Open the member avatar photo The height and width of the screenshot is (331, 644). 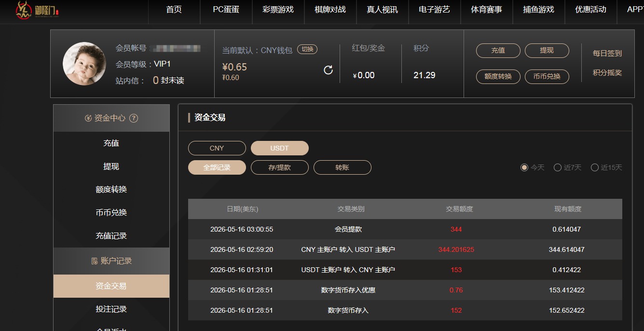[84, 64]
